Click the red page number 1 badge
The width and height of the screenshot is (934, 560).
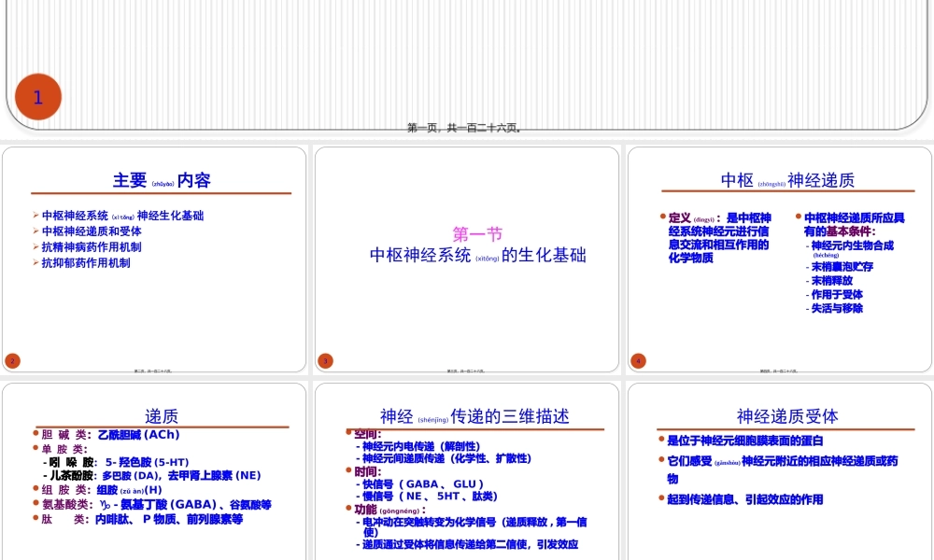tap(38, 96)
